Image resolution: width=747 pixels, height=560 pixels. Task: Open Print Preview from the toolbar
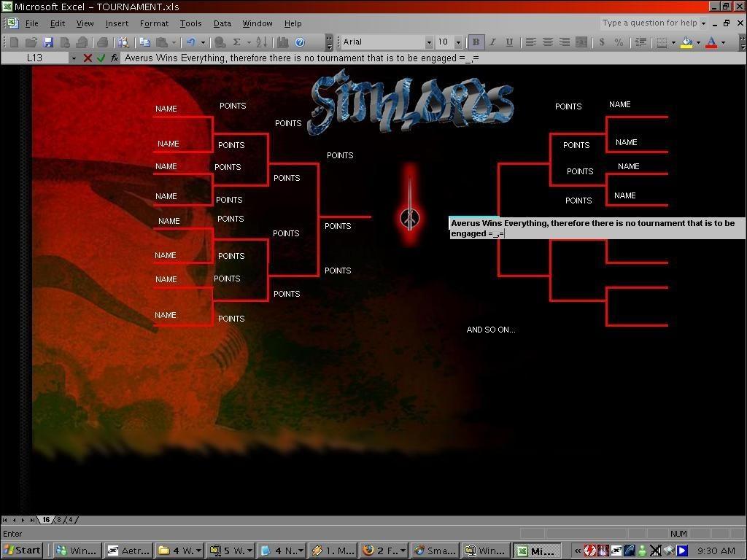coord(123,42)
